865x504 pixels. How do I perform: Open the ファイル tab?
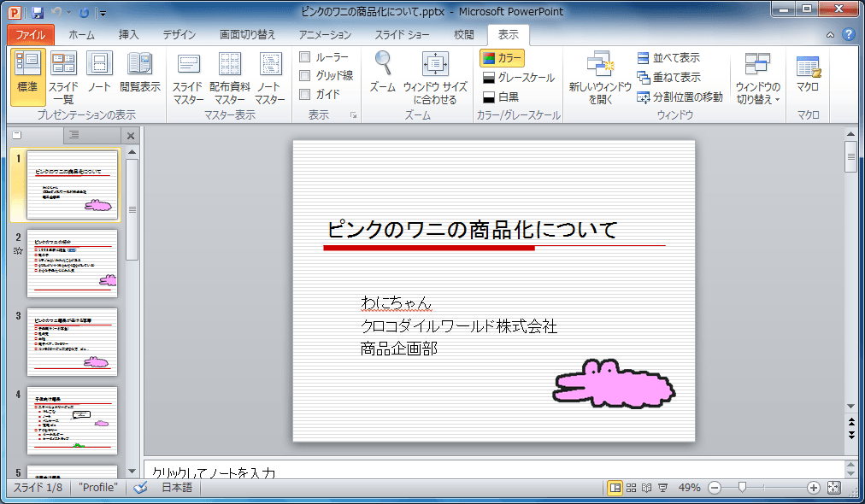click(x=30, y=35)
